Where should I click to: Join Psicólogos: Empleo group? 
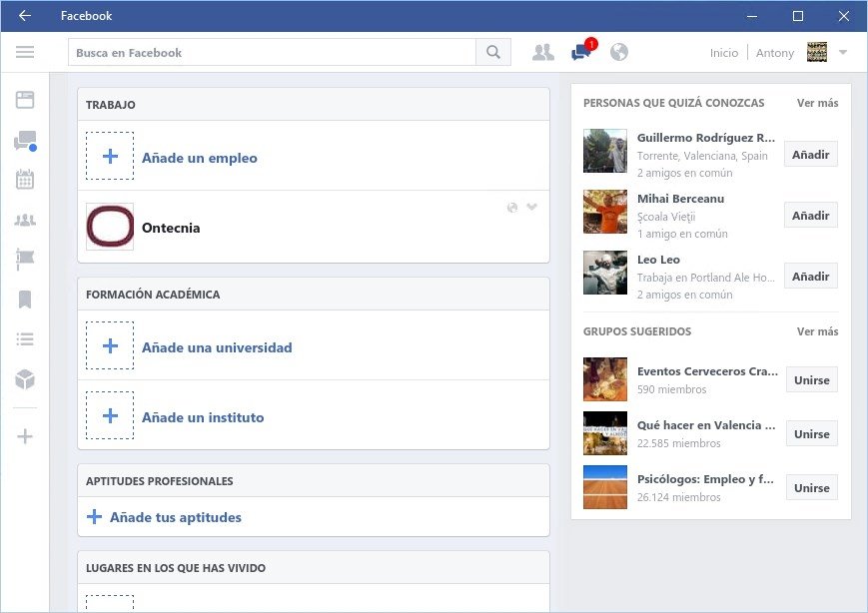(x=811, y=487)
